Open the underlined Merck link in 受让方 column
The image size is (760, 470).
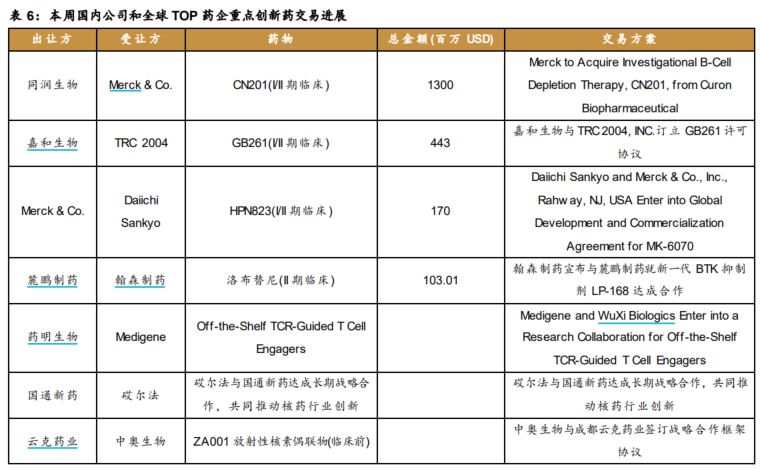[125, 85]
